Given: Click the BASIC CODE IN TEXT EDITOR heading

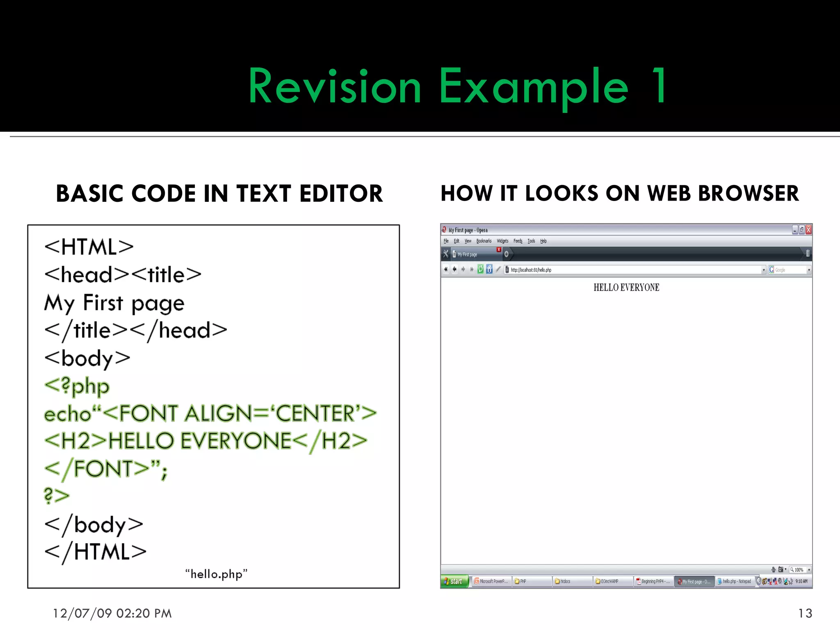Looking at the screenshot, I should point(219,194).
